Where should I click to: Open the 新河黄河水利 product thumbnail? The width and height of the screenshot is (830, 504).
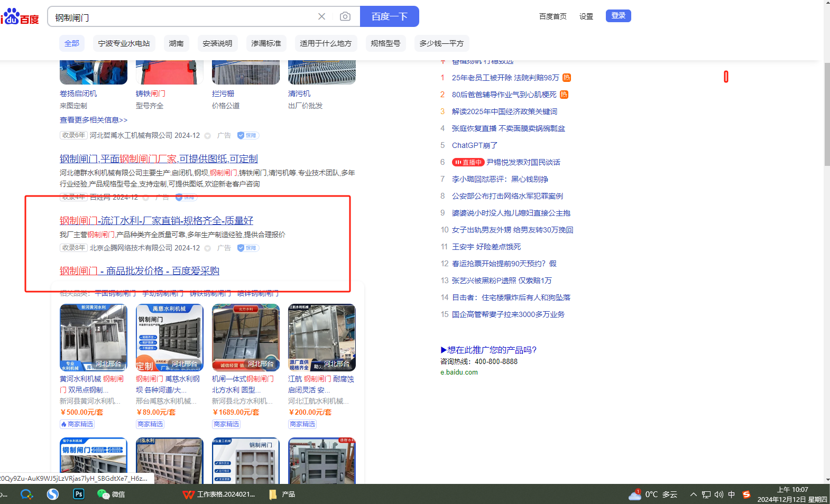pos(94,338)
